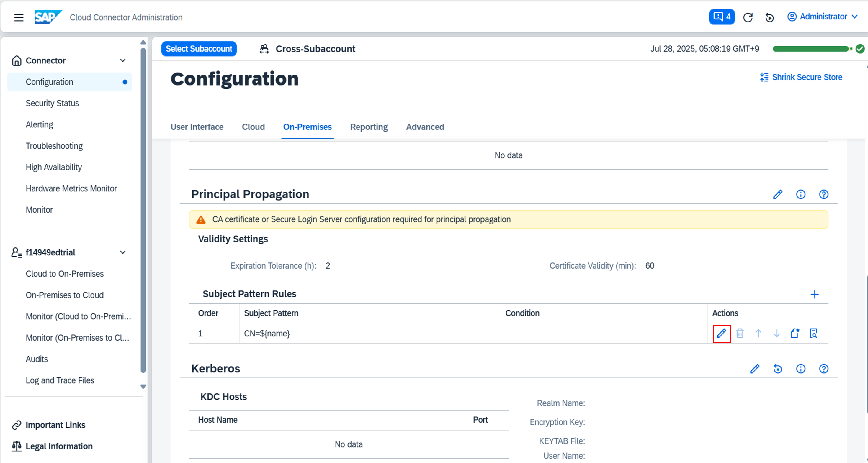Reset Kerberos configuration icon
Screen dimensions: 868x463
[x=778, y=369]
